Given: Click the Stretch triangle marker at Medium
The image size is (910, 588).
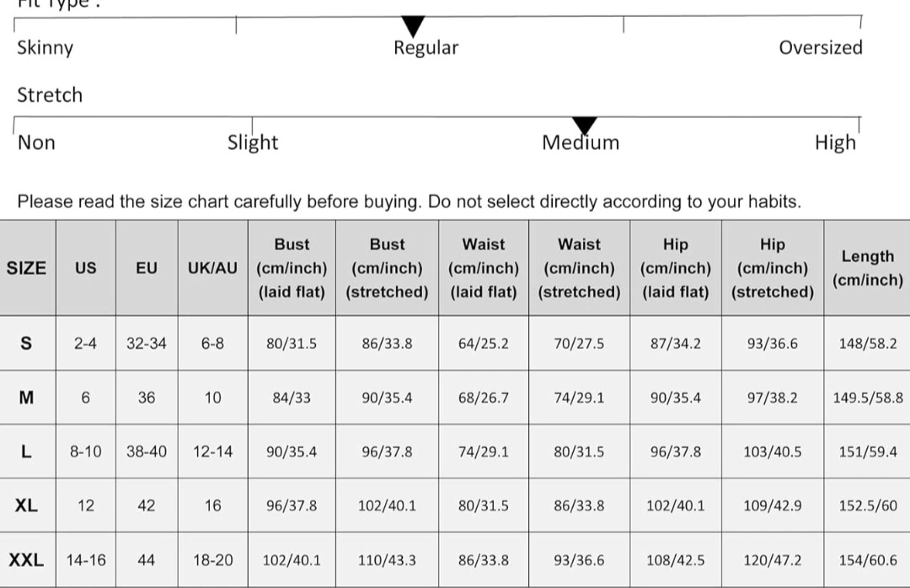Looking at the screenshot, I should click(x=585, y=126).
